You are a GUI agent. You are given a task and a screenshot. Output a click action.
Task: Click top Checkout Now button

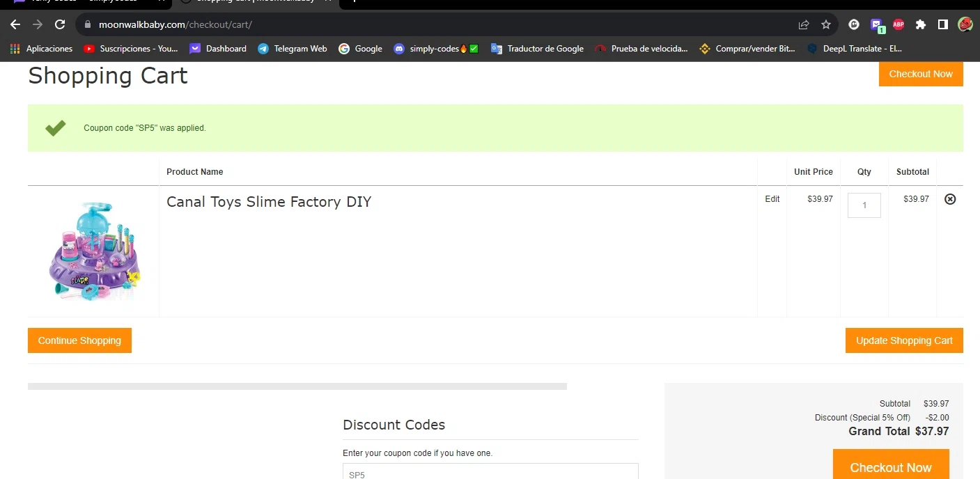point(921,74)
